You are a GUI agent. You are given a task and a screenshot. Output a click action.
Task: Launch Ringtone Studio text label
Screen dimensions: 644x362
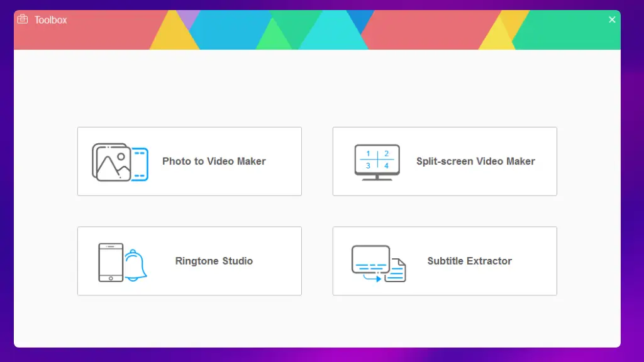(x=214, y=261)
